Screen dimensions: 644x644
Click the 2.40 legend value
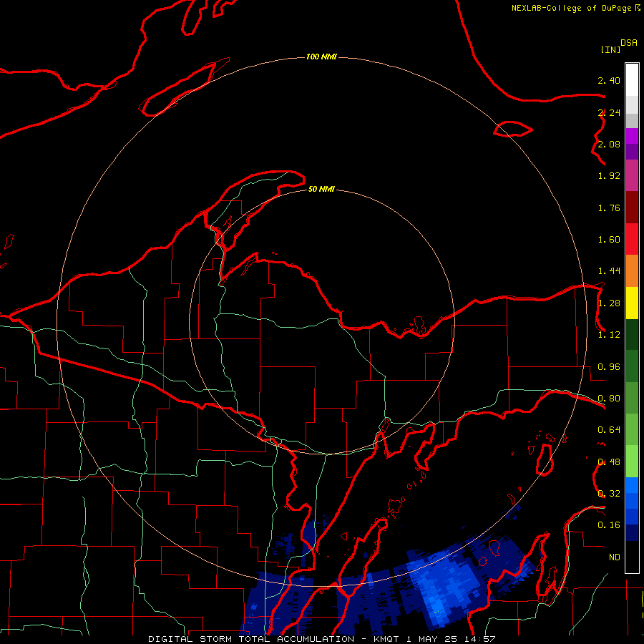pos(609,80)
